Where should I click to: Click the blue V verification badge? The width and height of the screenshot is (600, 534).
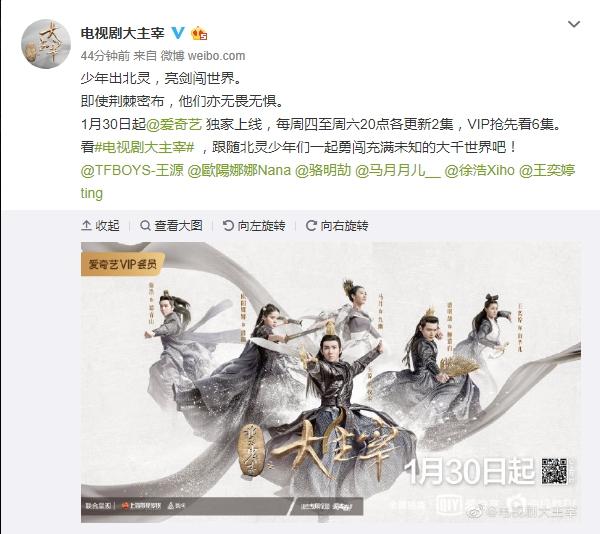pyautogui.click(x=178, y=33)
